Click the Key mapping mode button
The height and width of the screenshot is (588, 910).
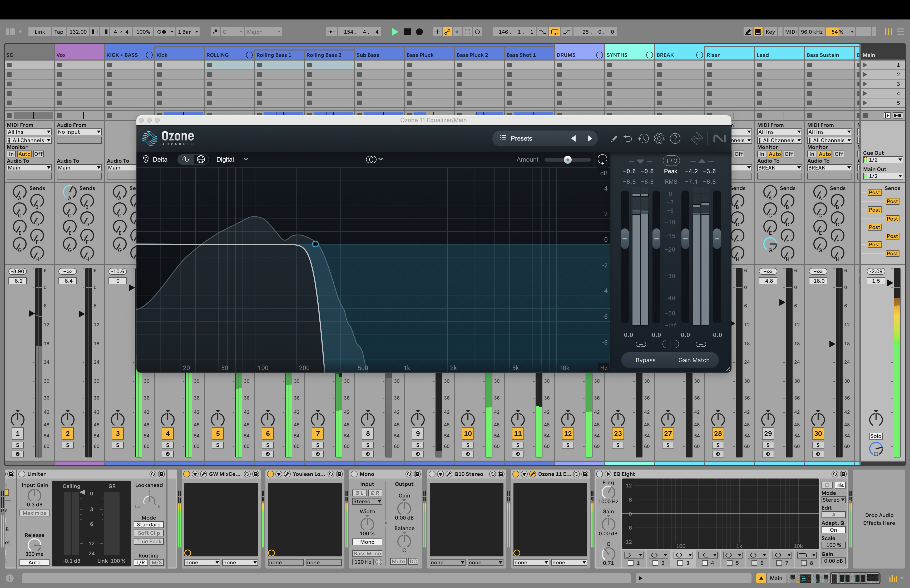(x=770, y=32)
